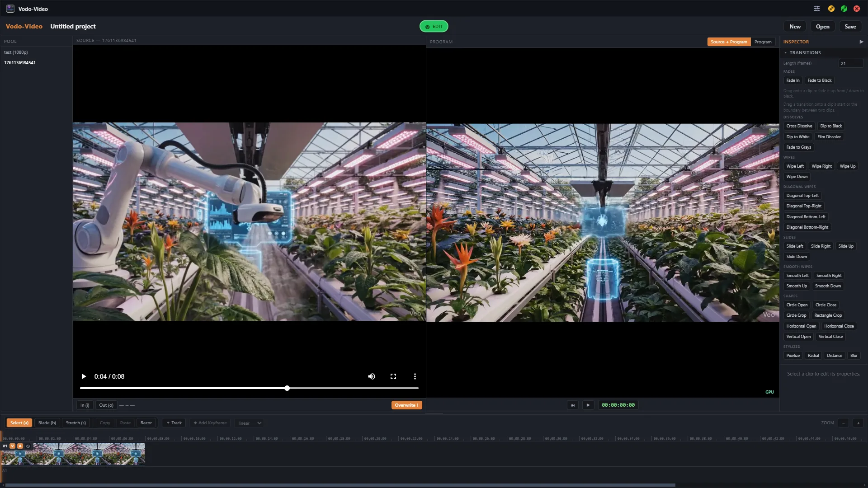The height and width of the screenshot is (488, 868).
Task: Click the Horizontal Close transition
Action: tap(839, 326)
